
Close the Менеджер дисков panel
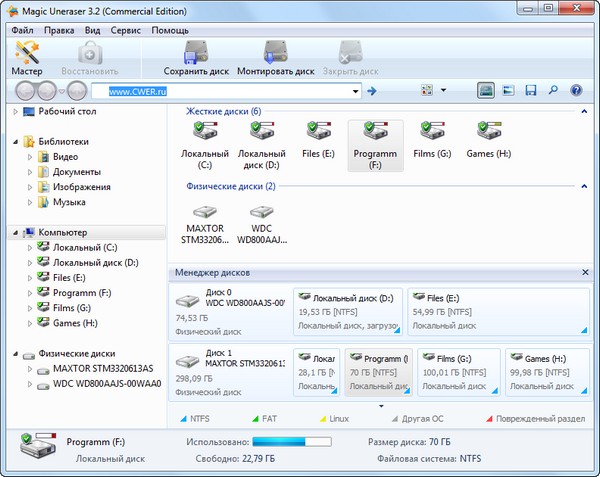584,272
